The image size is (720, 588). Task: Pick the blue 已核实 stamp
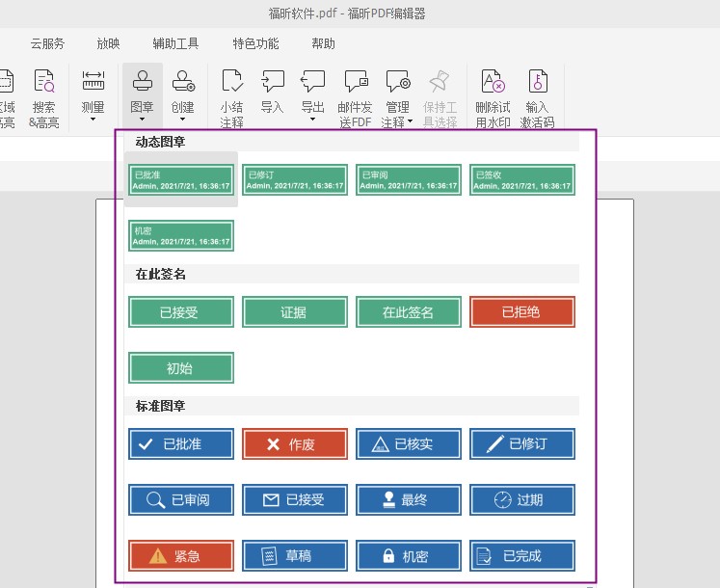click(409, 443)
